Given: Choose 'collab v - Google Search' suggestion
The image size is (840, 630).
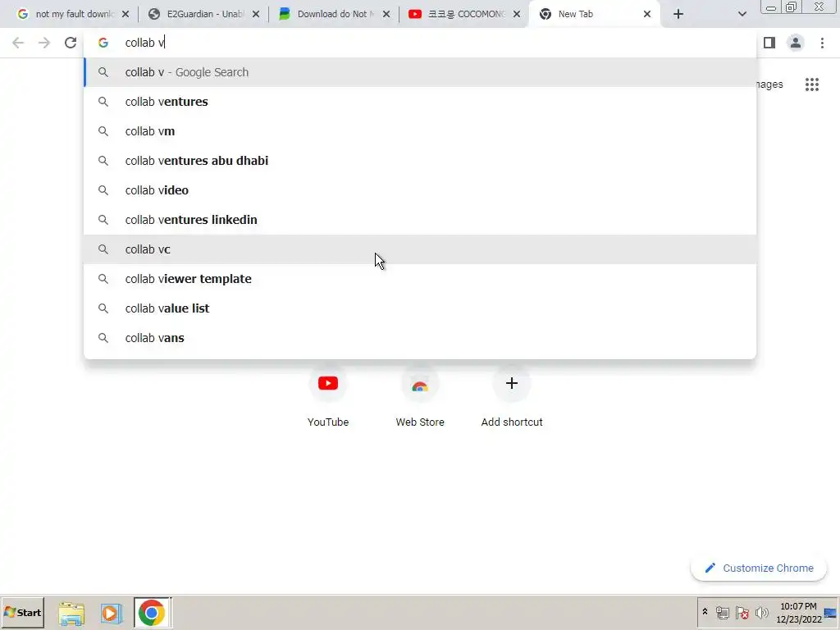Looking at the screenshot, I should click(420, 72).
